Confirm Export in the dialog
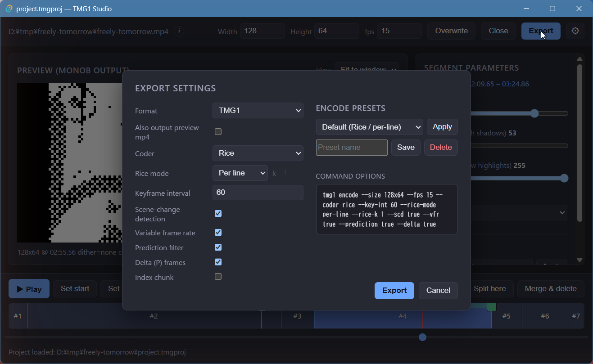Screen dimensions: 593x364 pos(394,291)
